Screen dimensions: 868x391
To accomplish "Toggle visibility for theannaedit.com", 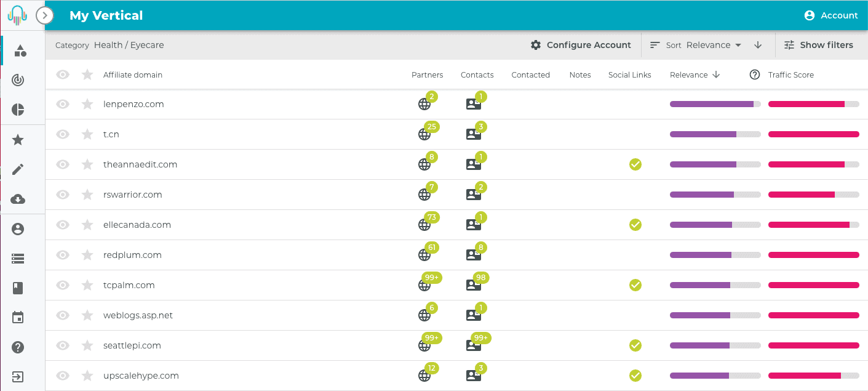I will point(63,164).
